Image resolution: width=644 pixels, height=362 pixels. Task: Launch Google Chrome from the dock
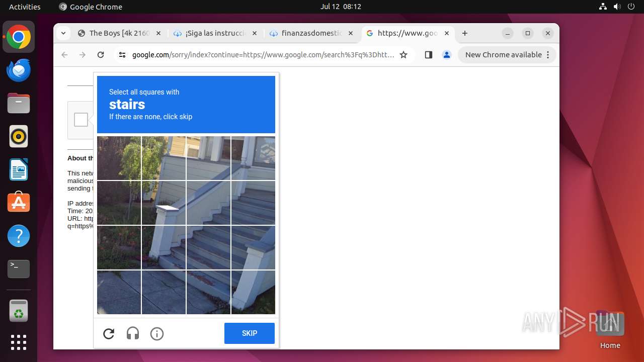[19, 37]
